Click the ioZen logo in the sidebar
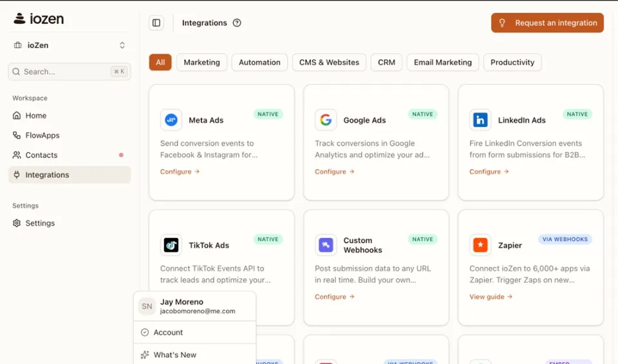Screen dimensions: 618x364 tap(39, 19)
